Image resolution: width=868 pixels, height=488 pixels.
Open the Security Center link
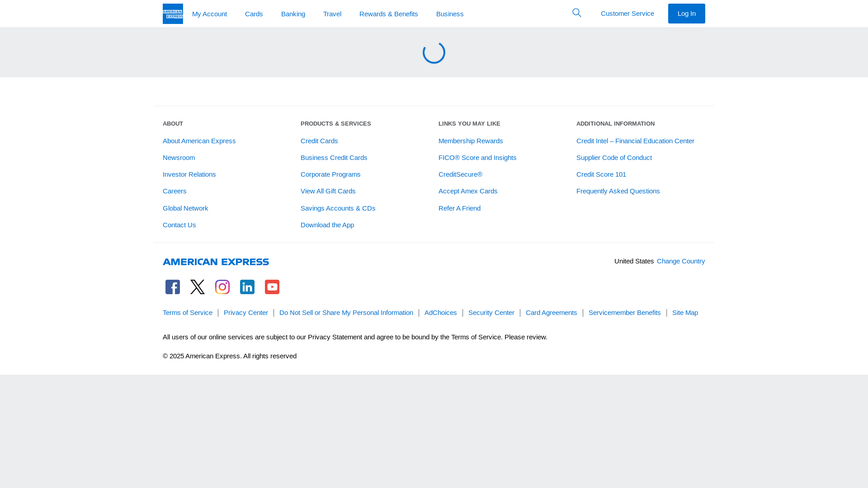pyautogui.click(x=491, y=313)
